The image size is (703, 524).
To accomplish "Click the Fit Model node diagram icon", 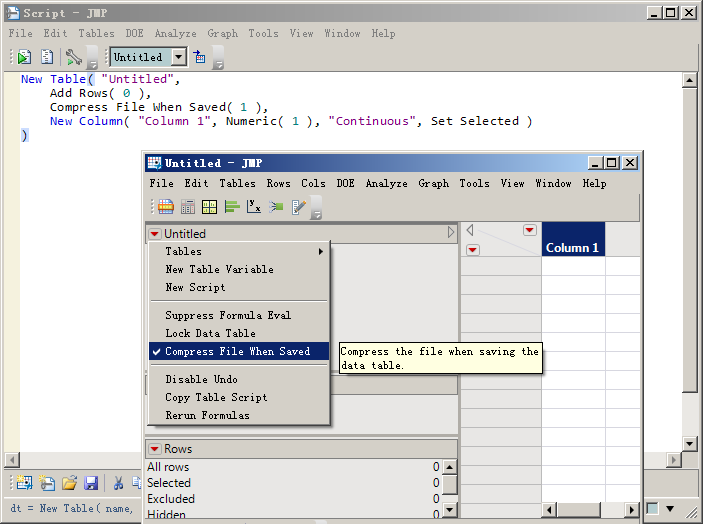I will coord(276,207).
